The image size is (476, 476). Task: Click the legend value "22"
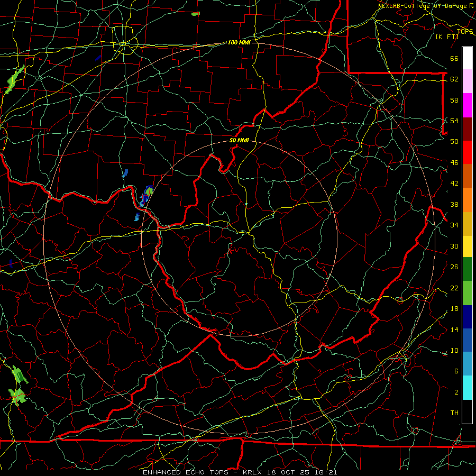454,288
